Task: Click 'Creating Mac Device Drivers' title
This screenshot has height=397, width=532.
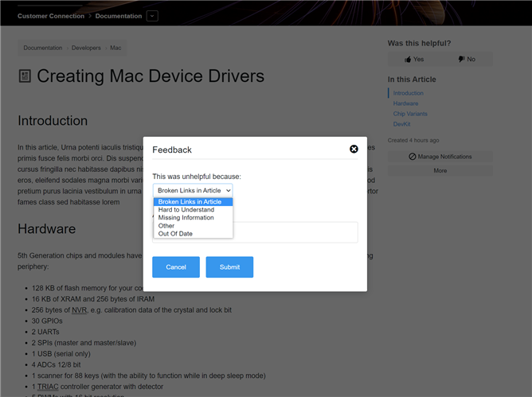Action: (151, 76)
